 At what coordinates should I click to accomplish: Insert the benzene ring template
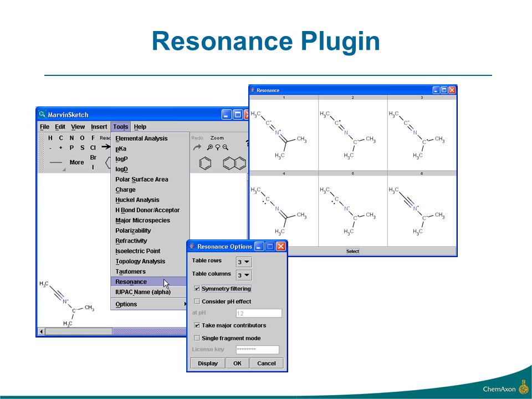pos(205,163)
